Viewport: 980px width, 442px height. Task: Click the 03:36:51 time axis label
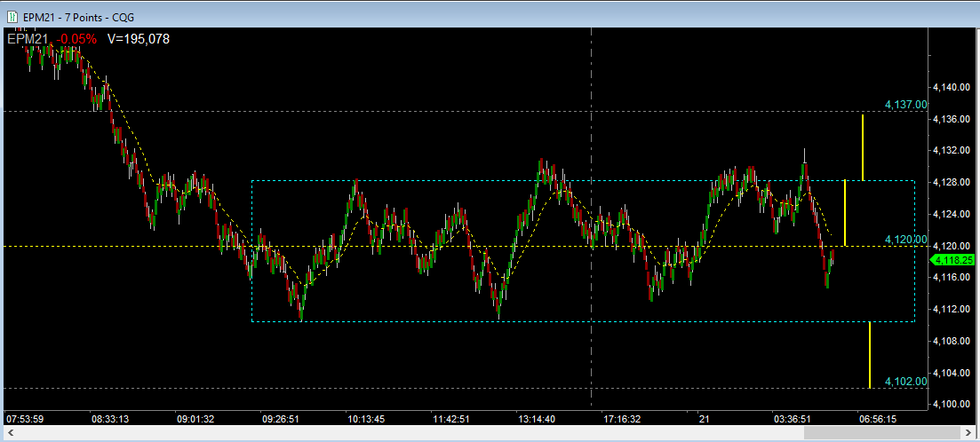click(x=792, y=418)
